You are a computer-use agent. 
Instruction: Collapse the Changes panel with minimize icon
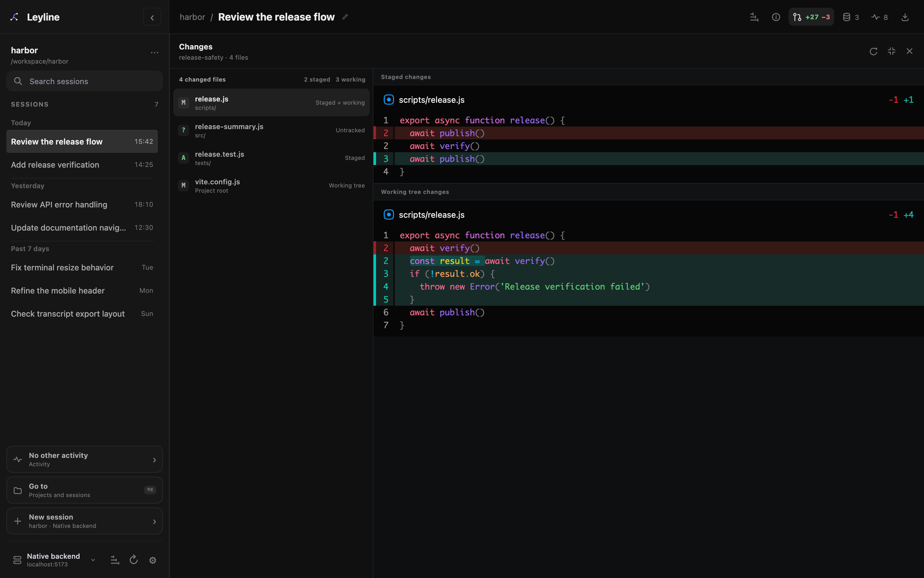(892, 51)
